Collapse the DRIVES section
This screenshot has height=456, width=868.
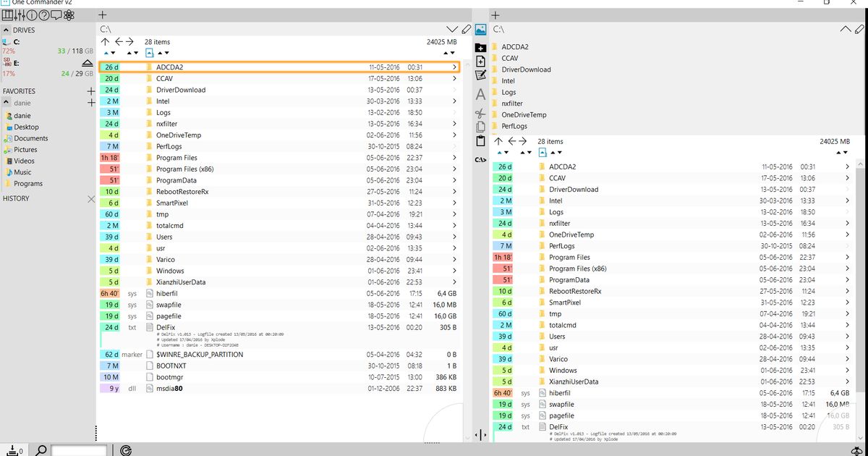tap(7, 30)
